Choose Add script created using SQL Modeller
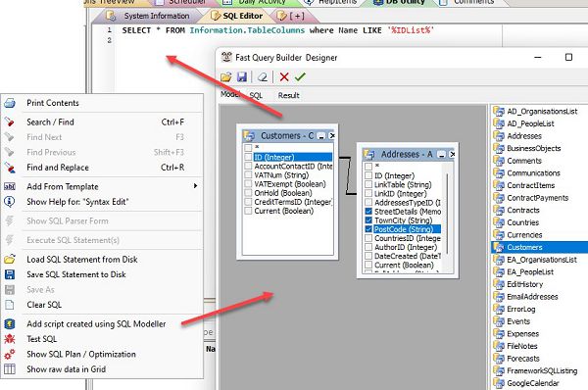This screenshot has height=390, width=588. [96, 324]
